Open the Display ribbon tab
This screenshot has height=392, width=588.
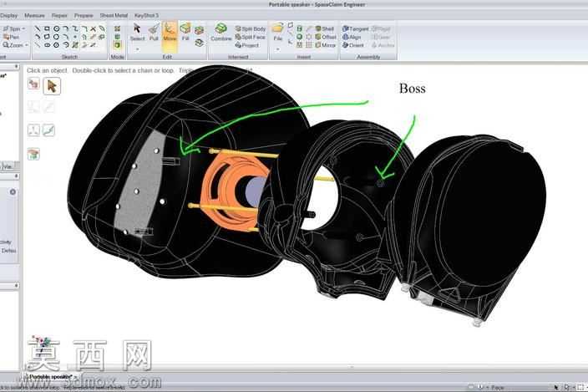(8, 15)
